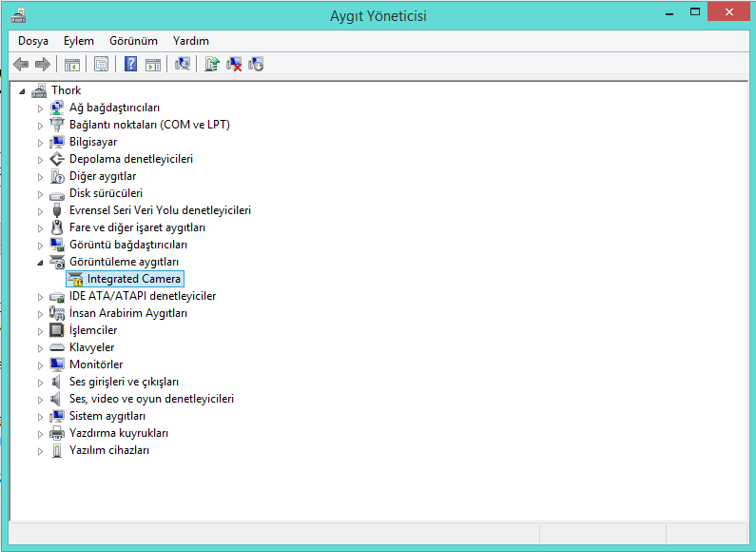
Task: Click the Diğer aygıtlar question-mark icon
Action: pos(57,176)
